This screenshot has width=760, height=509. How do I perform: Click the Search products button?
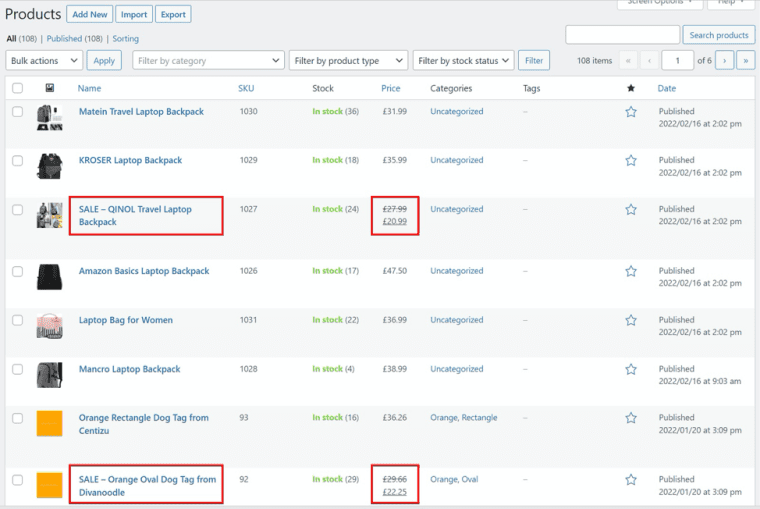coord(719,35)
